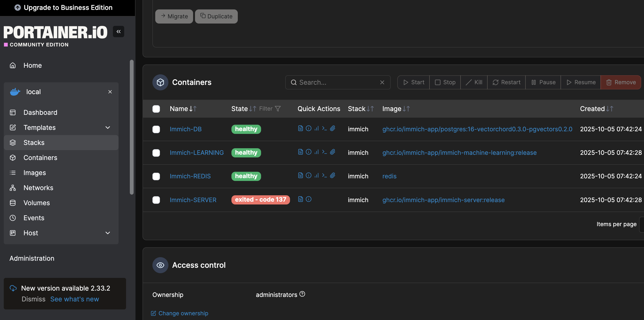Viewport: 644px width, 320px height.
Task: Open logs icon for Immich-DB container
Action: tap(301, 128)
